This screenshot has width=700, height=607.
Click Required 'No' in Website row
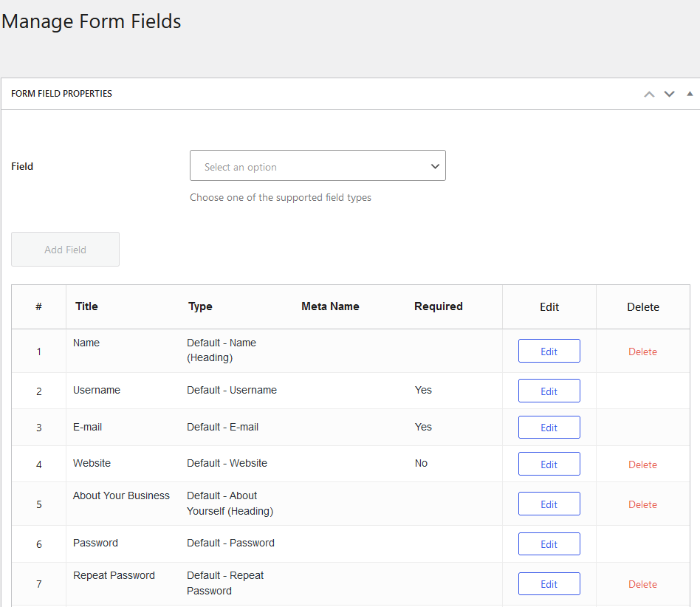coord(421,463)
